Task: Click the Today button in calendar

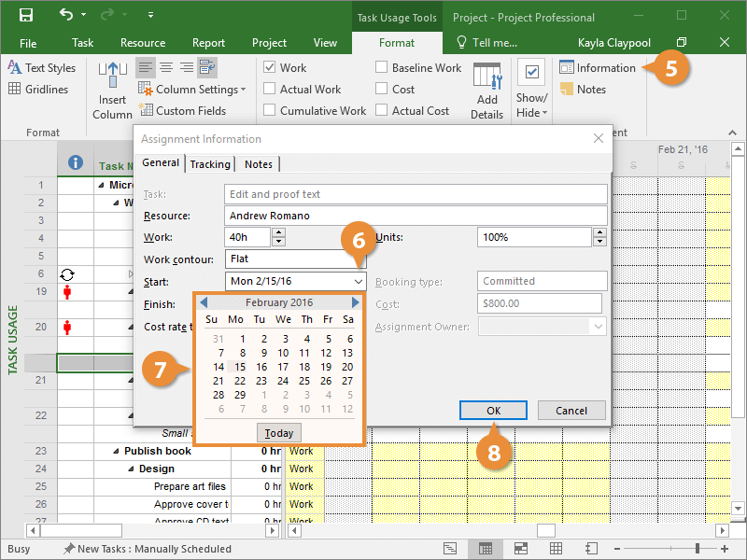Action: 278,433
